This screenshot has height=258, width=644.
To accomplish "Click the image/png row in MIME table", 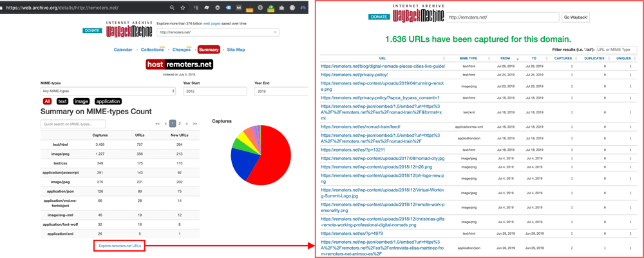I will (120, 154).
